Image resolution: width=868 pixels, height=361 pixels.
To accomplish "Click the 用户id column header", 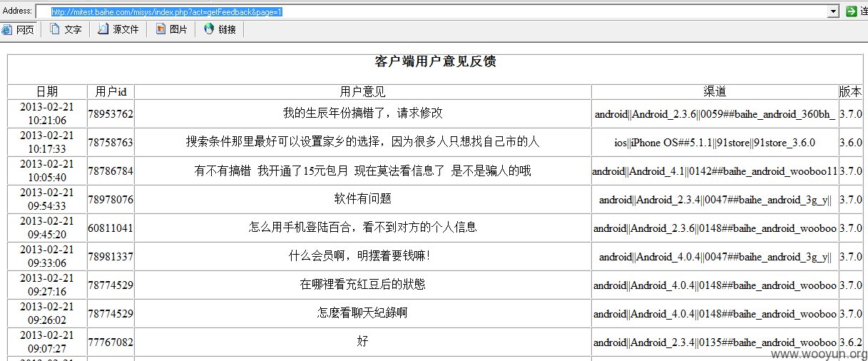I will pos(111,91).
